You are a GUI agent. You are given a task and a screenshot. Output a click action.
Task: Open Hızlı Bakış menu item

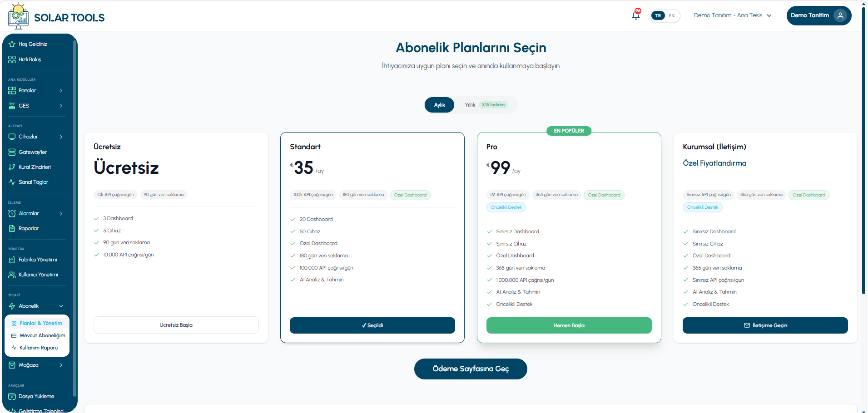pos(37,59)
